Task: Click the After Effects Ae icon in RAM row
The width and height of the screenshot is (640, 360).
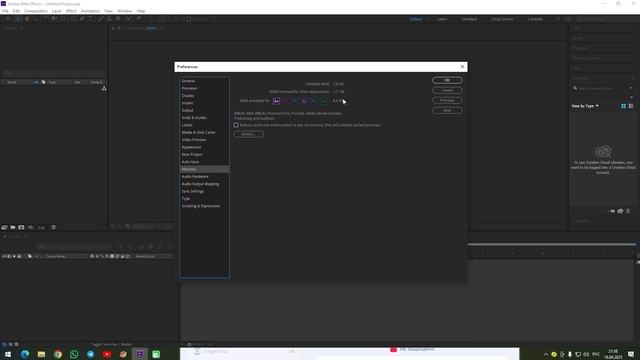Action: coord(276,101)
